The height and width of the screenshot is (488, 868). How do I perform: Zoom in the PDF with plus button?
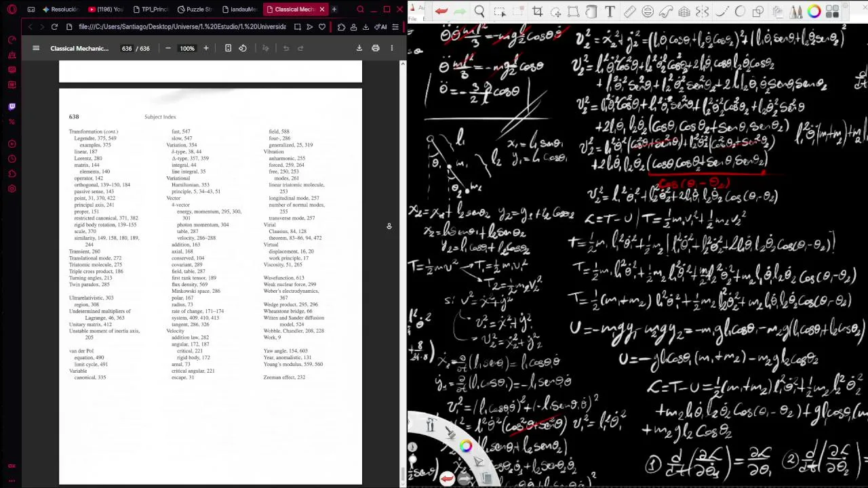pyautogui.click(x=206, y=48)
